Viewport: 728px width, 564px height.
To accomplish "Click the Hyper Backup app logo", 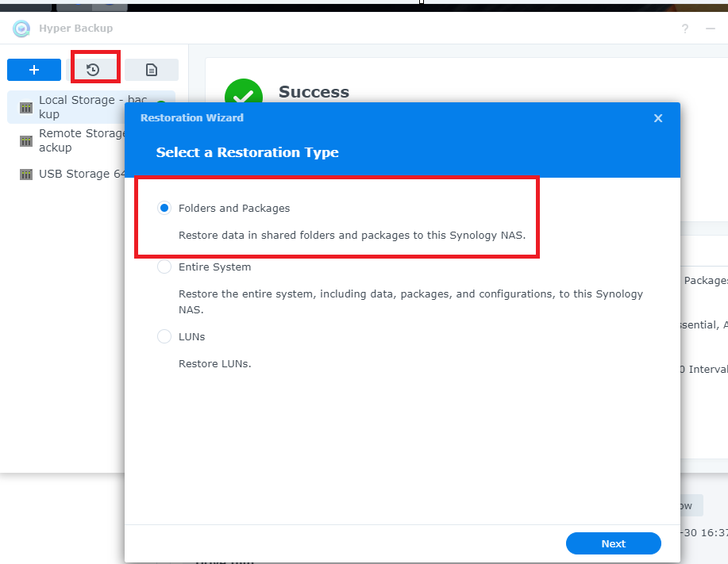I will [x=20, y=29].
